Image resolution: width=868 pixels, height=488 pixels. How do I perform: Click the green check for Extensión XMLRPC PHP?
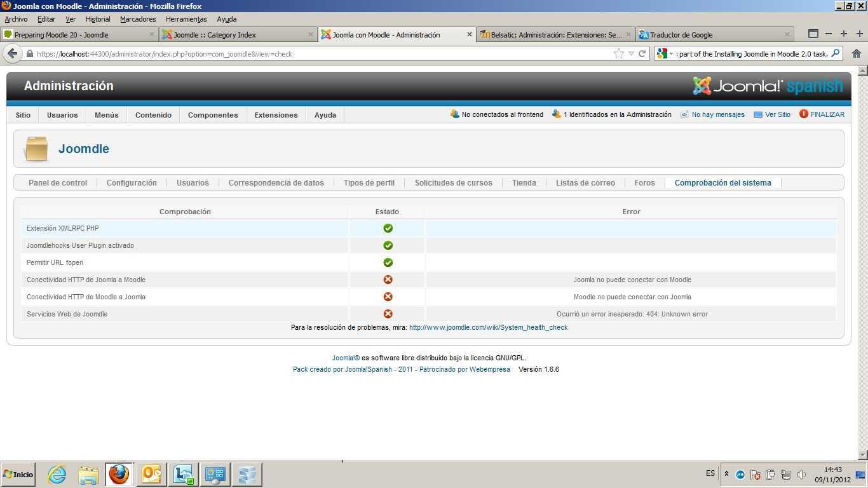[388, 228]
